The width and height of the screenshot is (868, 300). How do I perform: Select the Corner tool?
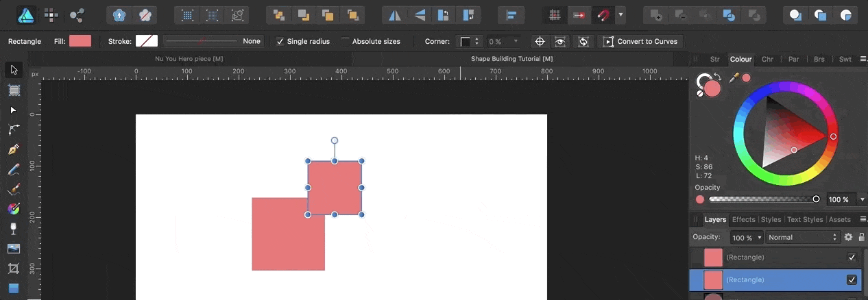14,129
